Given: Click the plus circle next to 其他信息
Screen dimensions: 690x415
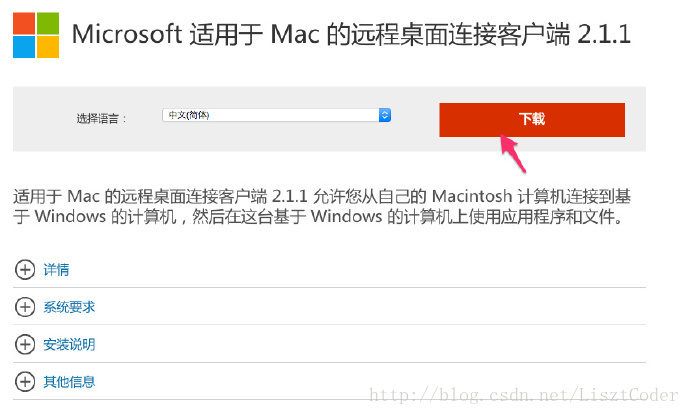Looking at the screenshot, I should [25, 382].
